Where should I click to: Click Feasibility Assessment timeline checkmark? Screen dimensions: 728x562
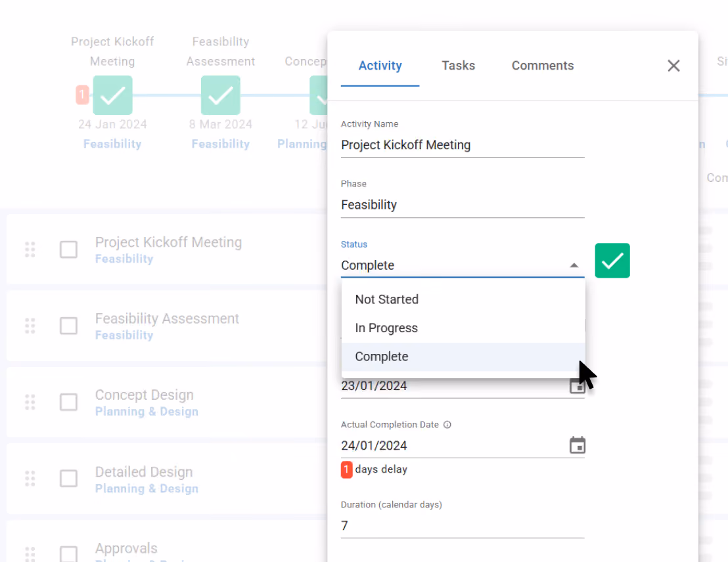(221, 95)
